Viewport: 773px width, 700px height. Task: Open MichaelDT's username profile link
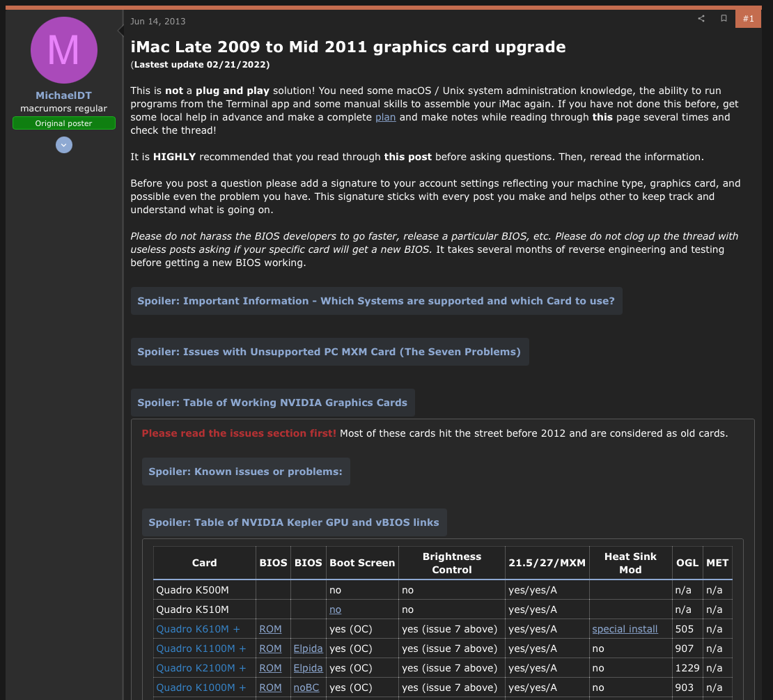tap(63, 95)
